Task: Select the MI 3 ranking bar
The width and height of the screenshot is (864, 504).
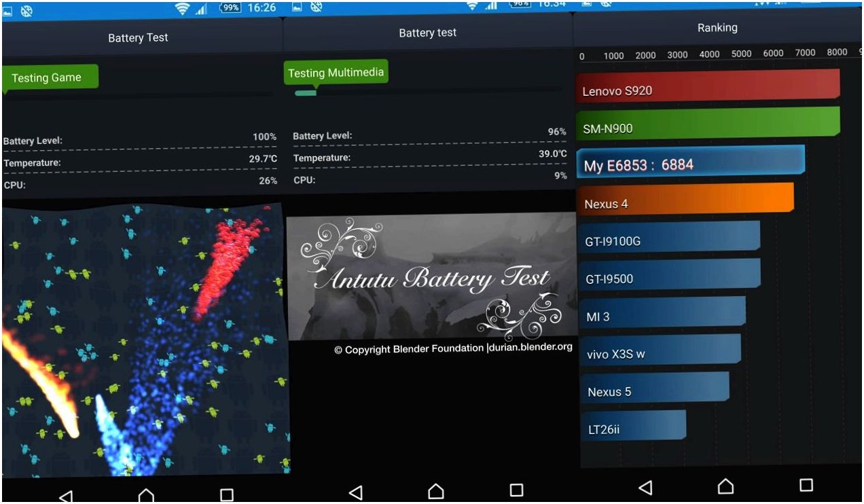Action: click(x=661, y=312)
